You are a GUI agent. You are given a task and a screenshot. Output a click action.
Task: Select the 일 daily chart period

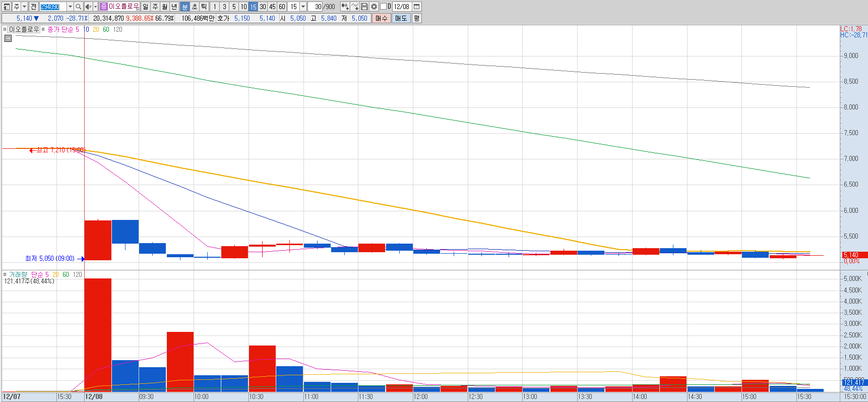[146, 7]
